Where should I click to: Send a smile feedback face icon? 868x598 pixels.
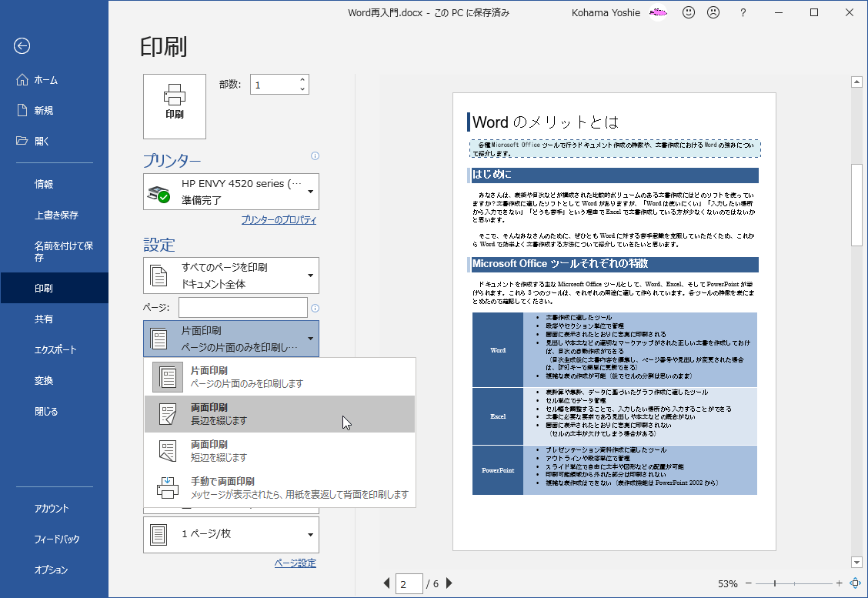[688, 12]
